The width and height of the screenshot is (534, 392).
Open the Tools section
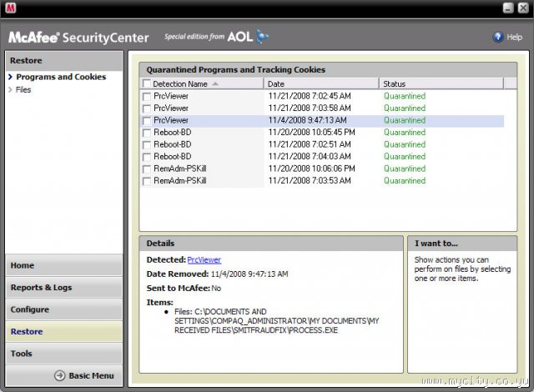tap(64, 353)
